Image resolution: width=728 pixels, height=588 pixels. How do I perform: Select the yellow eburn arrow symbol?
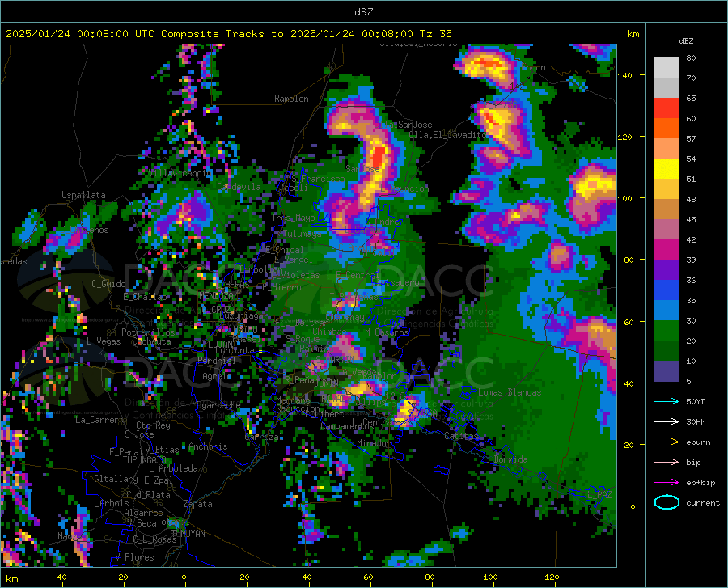[x=667, y=442]
